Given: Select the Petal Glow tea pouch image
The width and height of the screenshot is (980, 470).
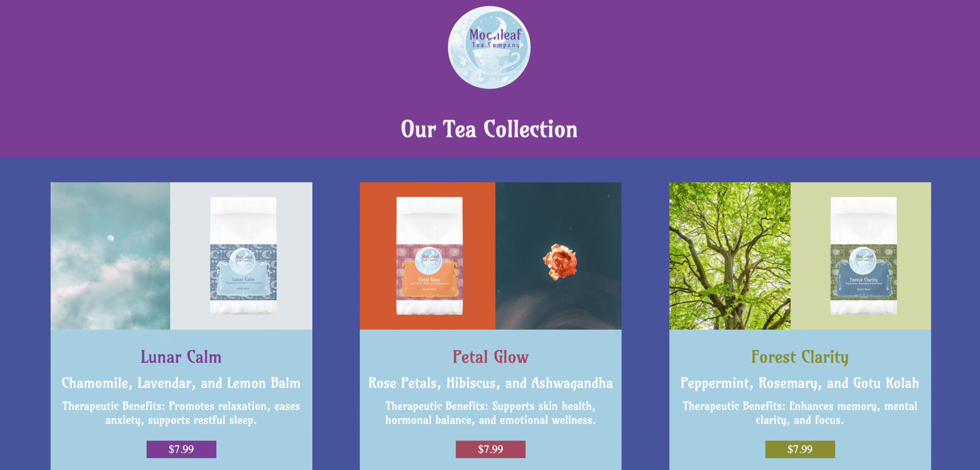Looking at the screenshot, I should pyautogui.click(x=428, y=255).
